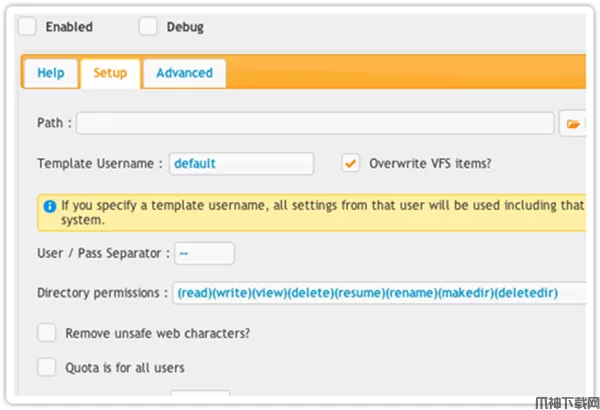The image size is (600, 410).
Task: Focus the Path text field
Action: point(315,123)
